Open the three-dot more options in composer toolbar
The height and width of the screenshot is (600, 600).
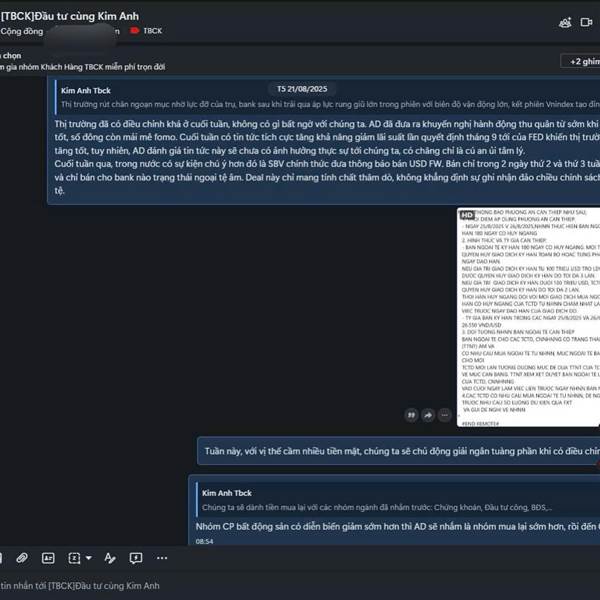162,558
